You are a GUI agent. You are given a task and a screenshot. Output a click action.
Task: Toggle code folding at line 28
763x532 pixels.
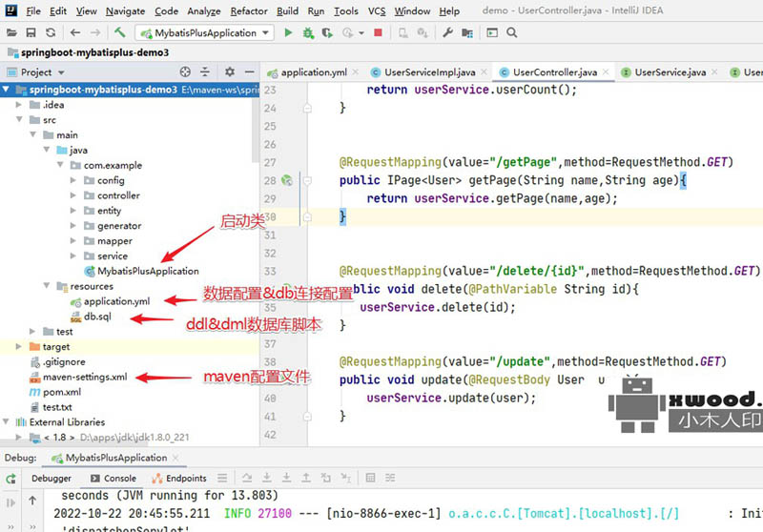[307, 180]
